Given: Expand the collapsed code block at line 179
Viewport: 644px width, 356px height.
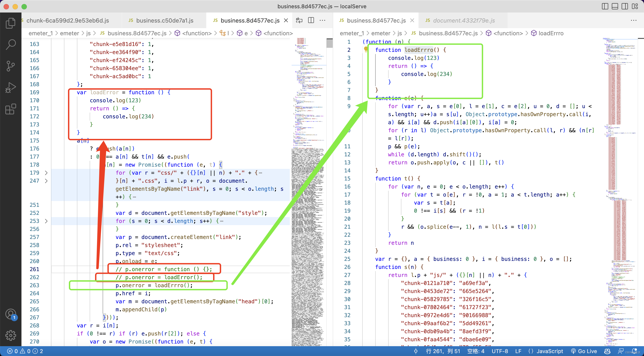Looking at the screenshot, I should 47,172.
